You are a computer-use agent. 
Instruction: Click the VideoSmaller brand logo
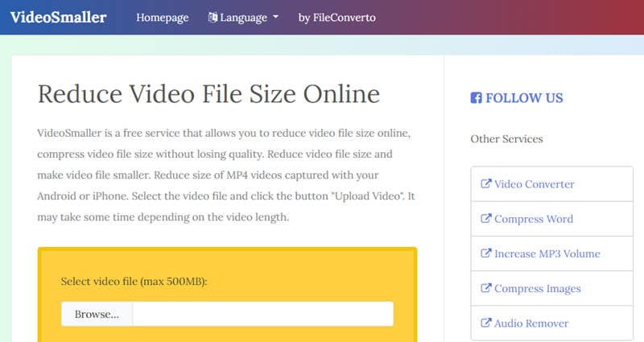pyautogui.click(x=58, y=17)
